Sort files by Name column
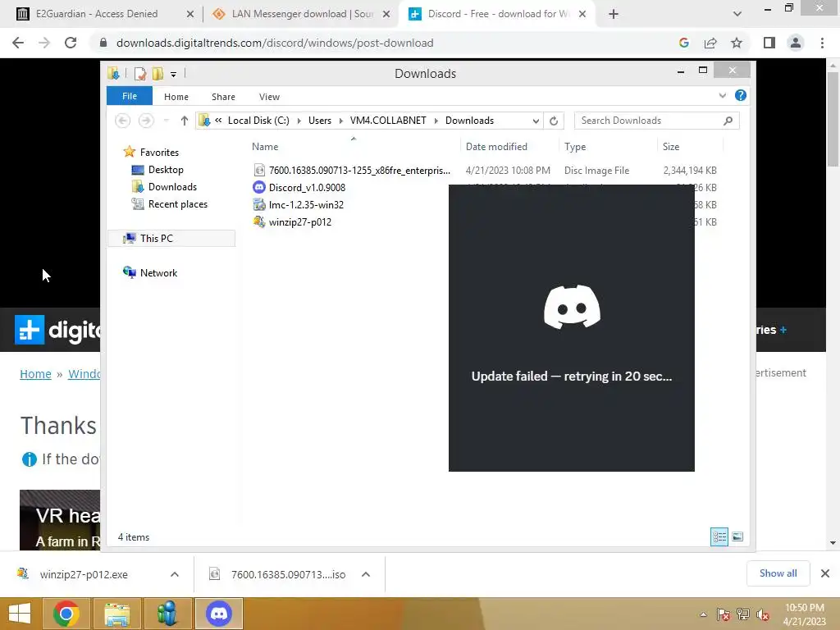This screenshot has width=840, height=630. (x=265, y=147)
